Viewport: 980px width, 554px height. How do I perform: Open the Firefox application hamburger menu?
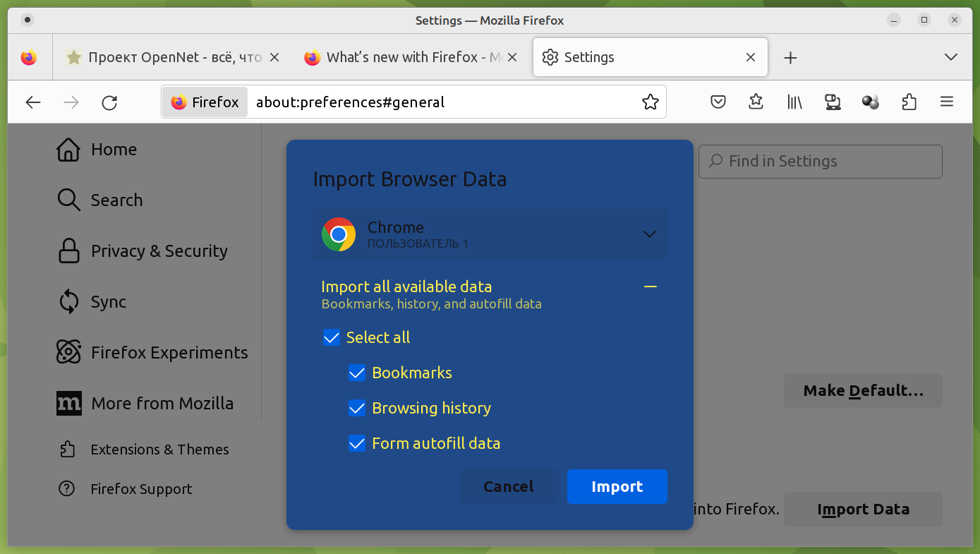(947, 102)
